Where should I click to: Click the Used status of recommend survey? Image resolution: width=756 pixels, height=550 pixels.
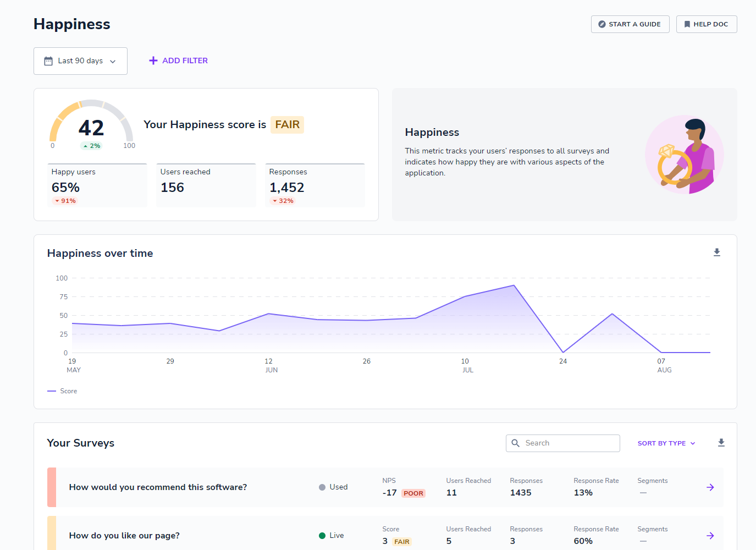[x=333, y=487]
